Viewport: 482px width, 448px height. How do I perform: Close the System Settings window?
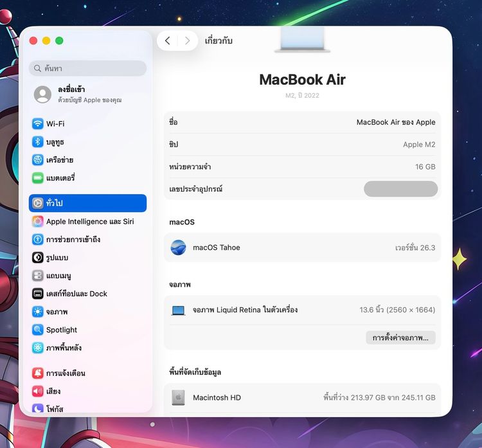pos(33,40)
